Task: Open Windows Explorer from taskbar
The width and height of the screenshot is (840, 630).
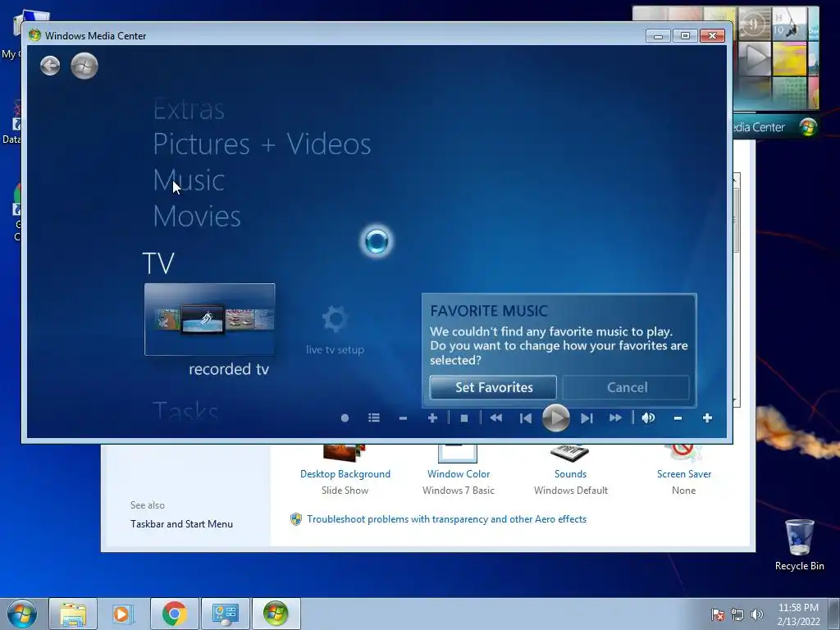Action: pos(73,614)
